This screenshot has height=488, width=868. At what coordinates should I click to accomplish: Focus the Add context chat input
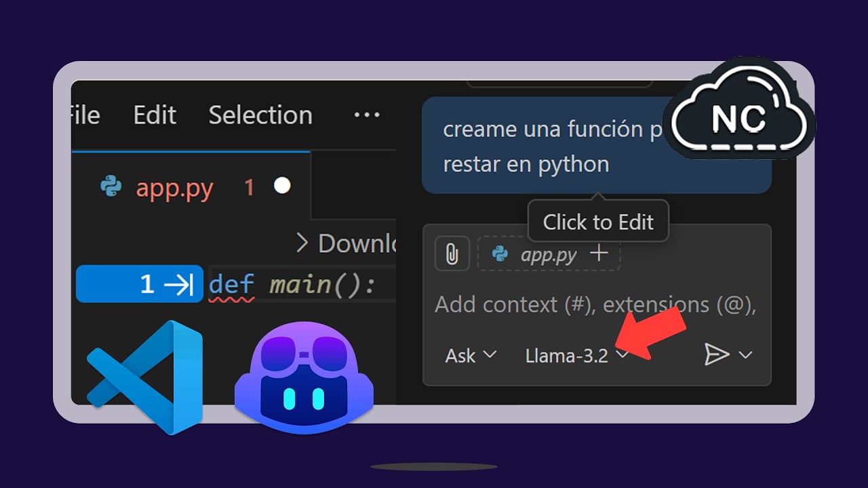pyautogui.click(x=595, y=305)
